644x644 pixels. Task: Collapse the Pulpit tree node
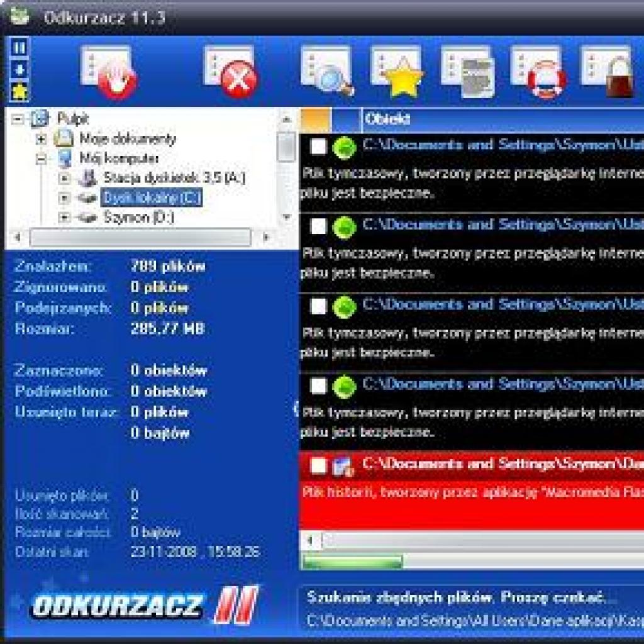point(18,119)
